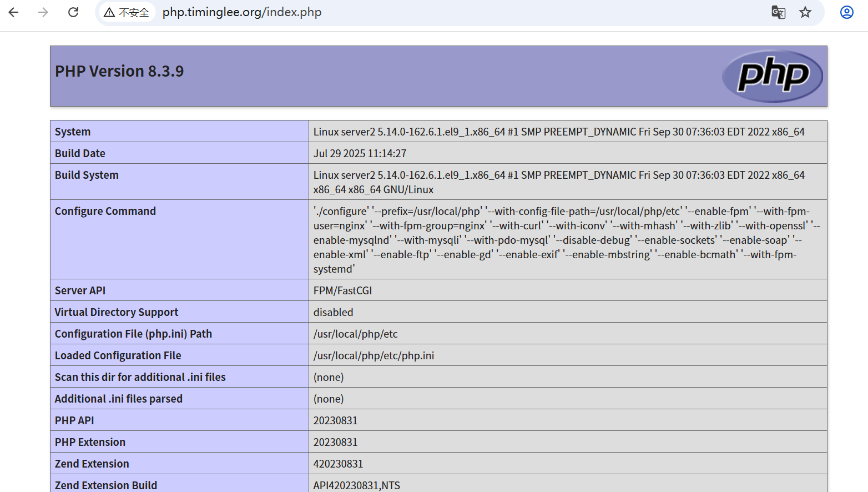The height and width of the screenshot is (492, 868).
Task: Select the 'PHP Version 8.3.9' heading
Action: tap(119, 71)
